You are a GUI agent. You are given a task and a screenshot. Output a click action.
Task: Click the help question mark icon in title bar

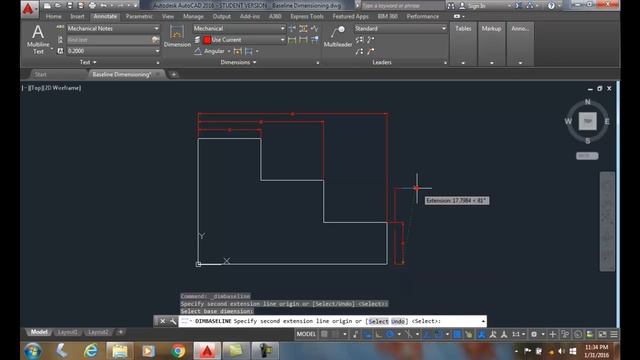click(551, 6)
